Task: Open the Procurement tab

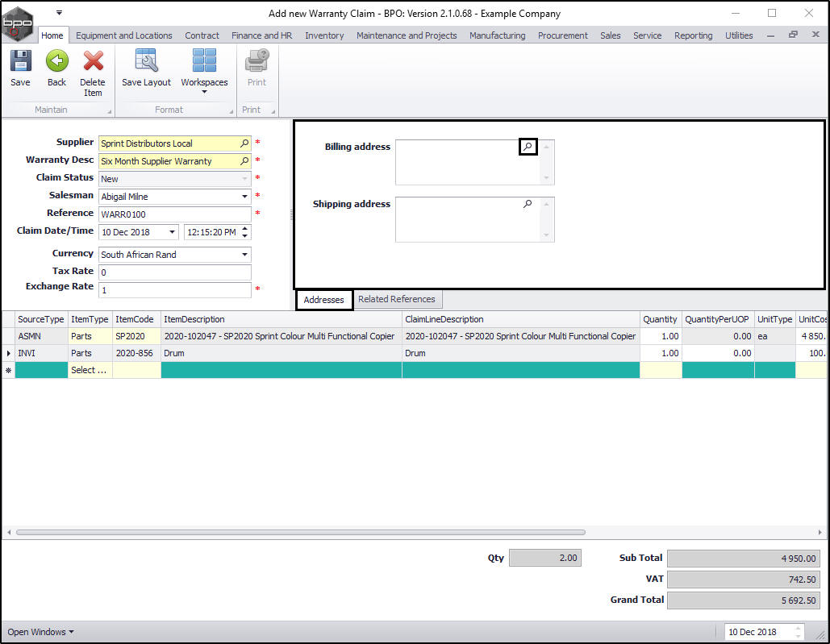Action: pos(563,35)
